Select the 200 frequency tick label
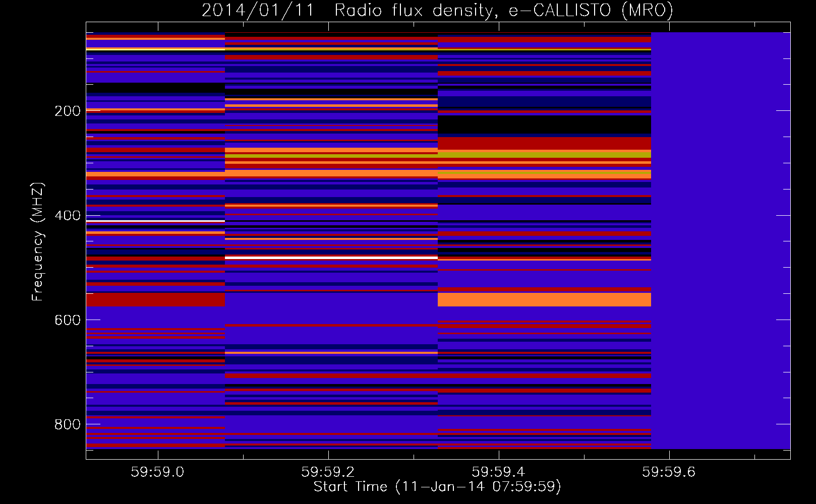816x504 pixels. pyautogui.click(x=68, y=111)
